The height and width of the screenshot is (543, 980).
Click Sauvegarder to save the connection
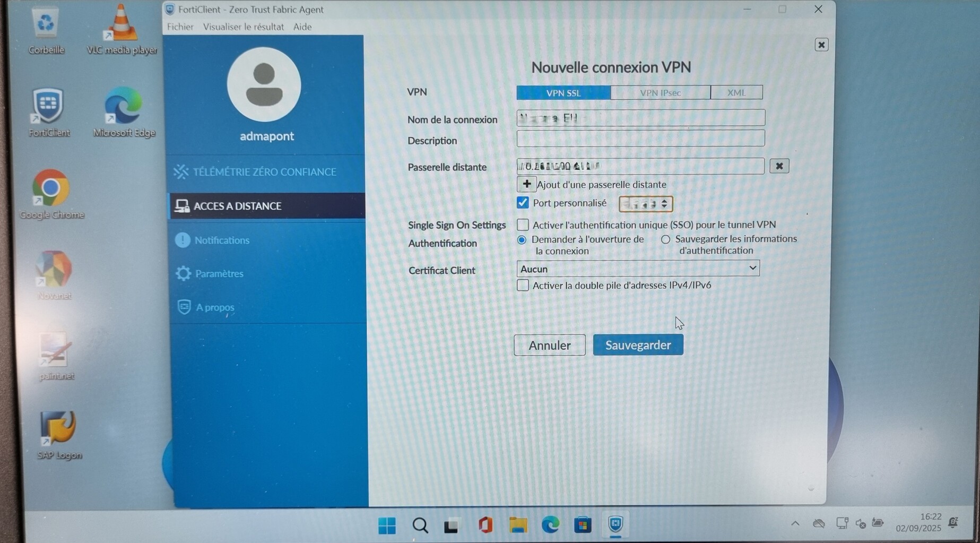click(638, 344)
